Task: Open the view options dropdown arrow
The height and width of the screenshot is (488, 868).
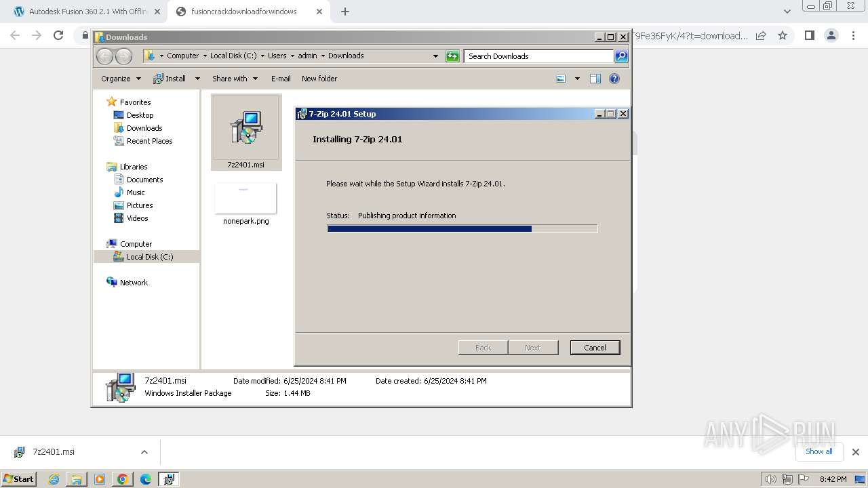Action: [577, 79]
